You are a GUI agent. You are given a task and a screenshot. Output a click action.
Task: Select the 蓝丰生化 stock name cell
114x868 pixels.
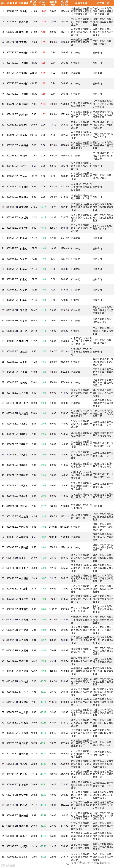(24, 228)
